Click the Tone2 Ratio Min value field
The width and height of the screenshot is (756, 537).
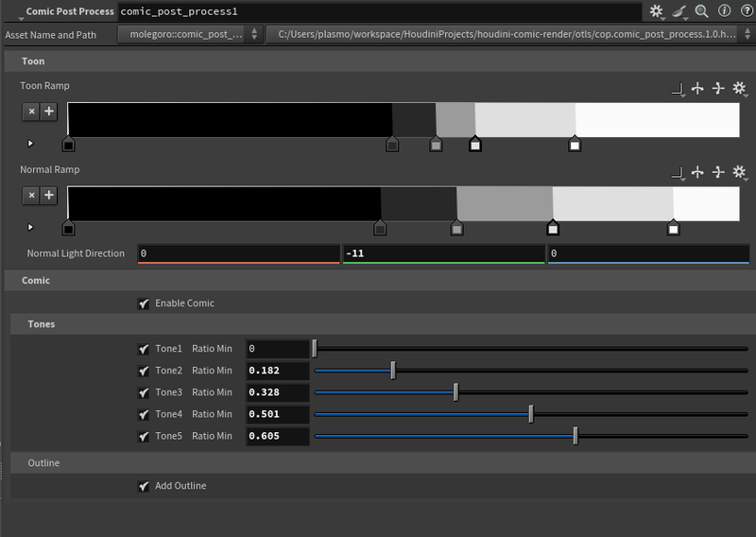coord(277,371)
